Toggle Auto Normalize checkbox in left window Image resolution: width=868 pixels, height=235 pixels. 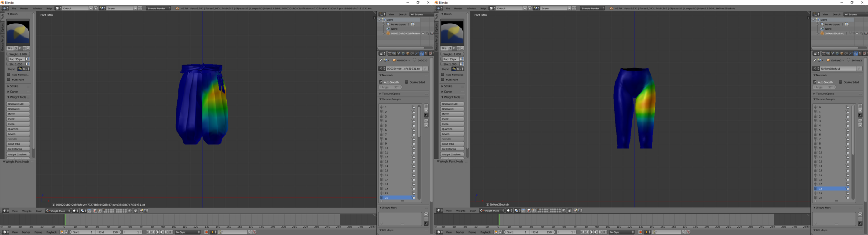[x=9, y=75]
